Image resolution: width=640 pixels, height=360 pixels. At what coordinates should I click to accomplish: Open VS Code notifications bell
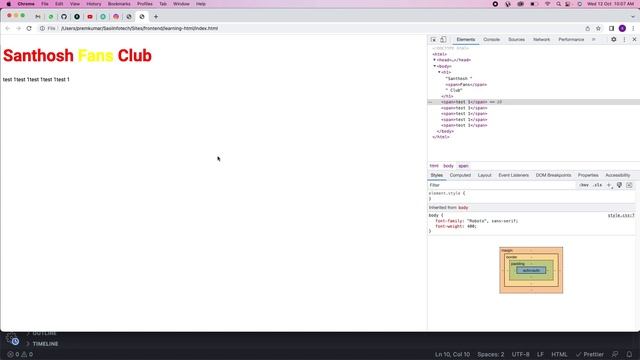click(629, 354)
